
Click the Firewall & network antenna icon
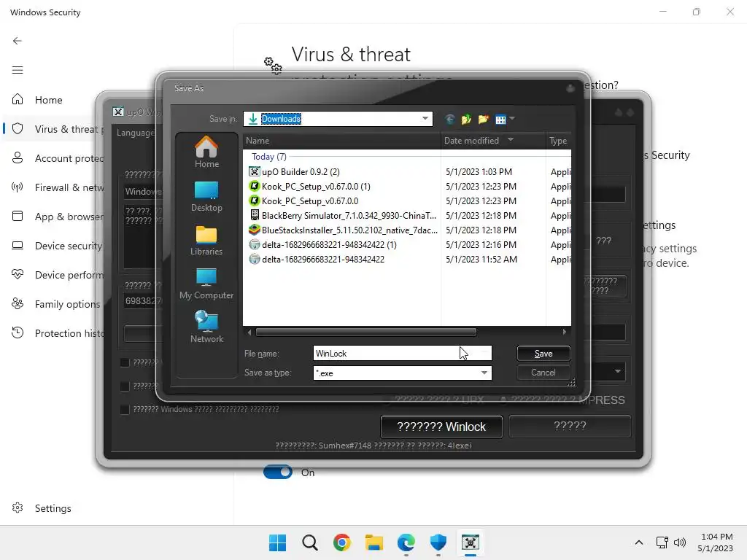click(18, 187)
